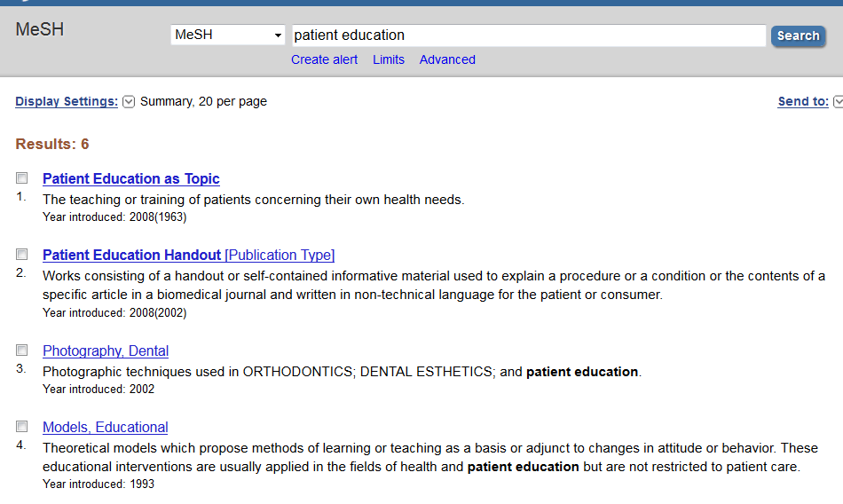This screenshot has width=843, height=504.
Task: Open the Create alert link
Action: click(324, 59)
